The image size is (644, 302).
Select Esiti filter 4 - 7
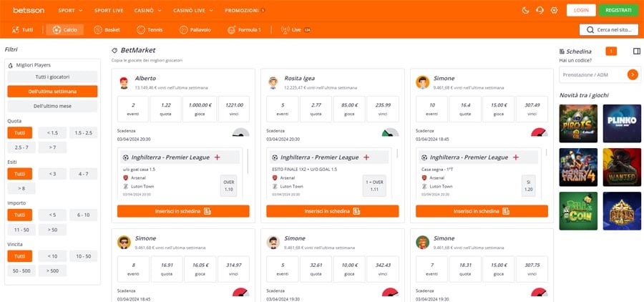[84, 174]
